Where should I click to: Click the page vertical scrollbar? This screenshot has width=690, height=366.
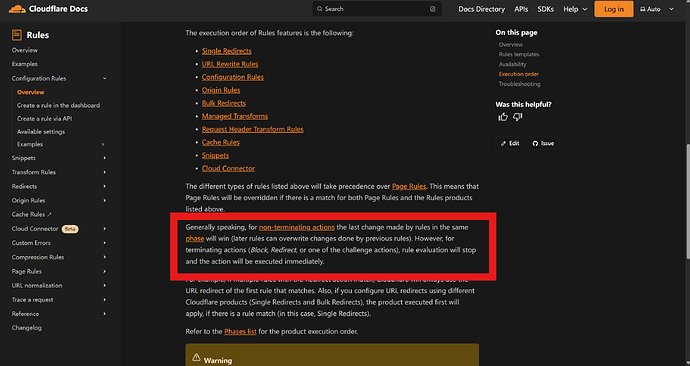(x=687, y=201)
